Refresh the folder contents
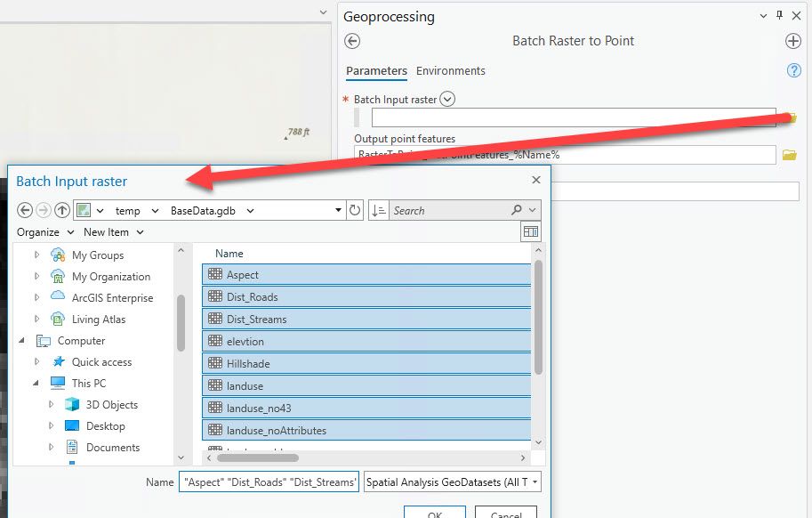Image resolution: width=812 pixels, height=518 pixels. click(355, 210)
